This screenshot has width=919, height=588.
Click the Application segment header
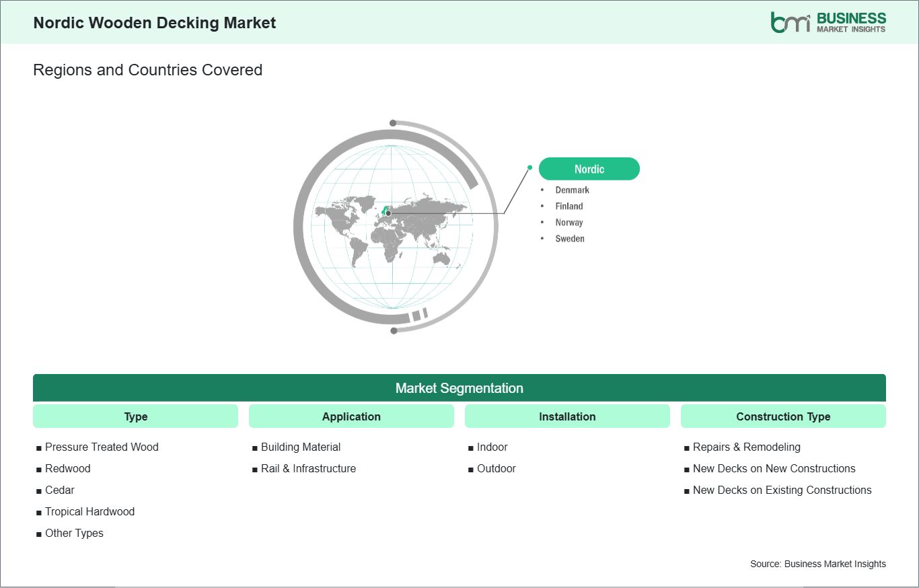(351, 416)
